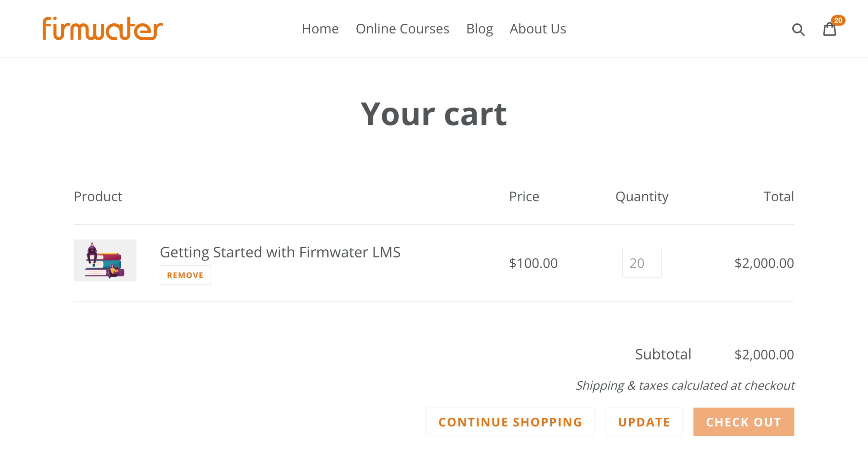Click the Your cart heading

point(434,114)
